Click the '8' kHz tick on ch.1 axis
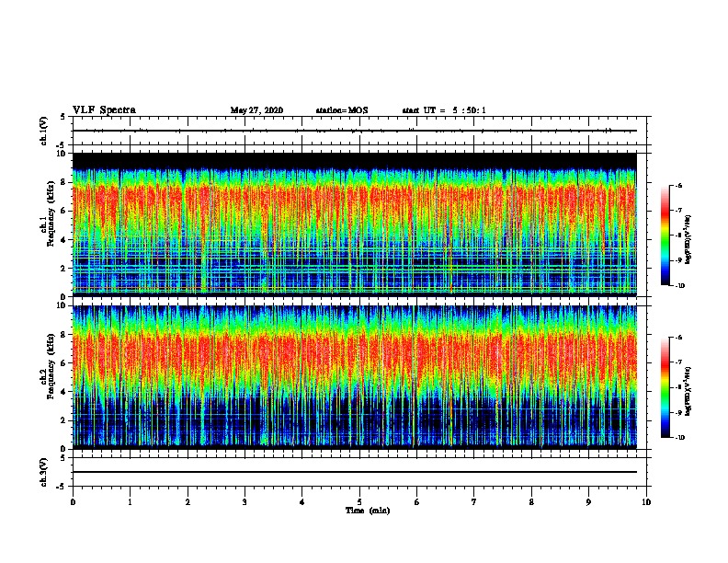 [63, 182]
